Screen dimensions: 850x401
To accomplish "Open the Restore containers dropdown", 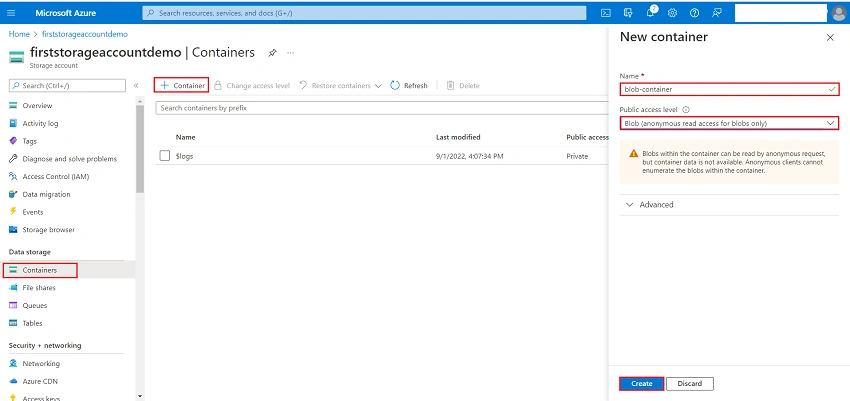I will [340, 86].
